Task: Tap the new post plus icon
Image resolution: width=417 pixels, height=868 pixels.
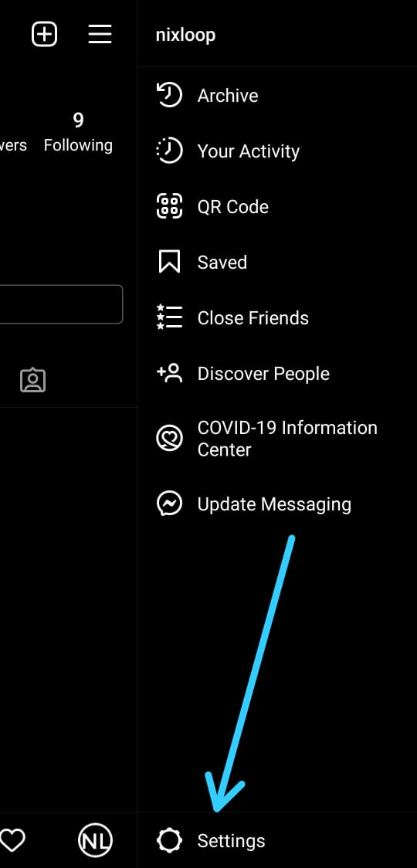Action: click(44, 34)
